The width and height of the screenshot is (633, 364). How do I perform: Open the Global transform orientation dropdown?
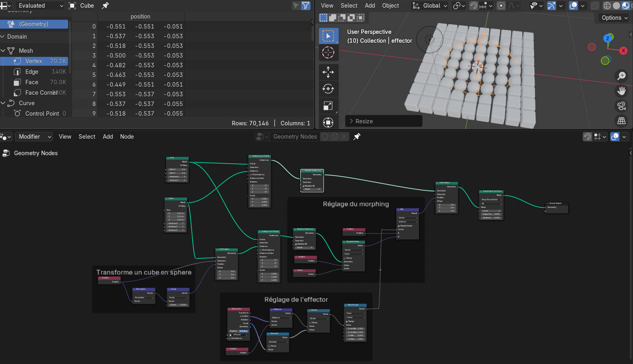pos(430,6)
